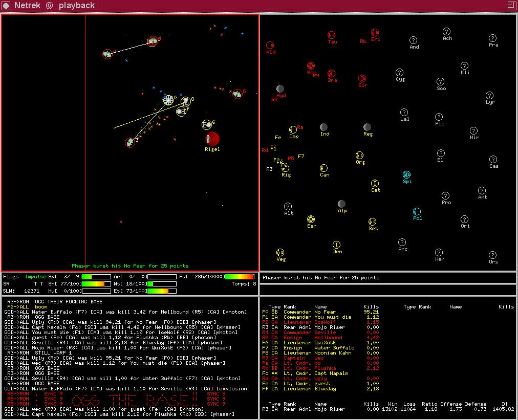Image resolution: width=518 pixels, height=420 pixels.
Task: Target the enemy ship numbered 3
Action: pos(130,142)
